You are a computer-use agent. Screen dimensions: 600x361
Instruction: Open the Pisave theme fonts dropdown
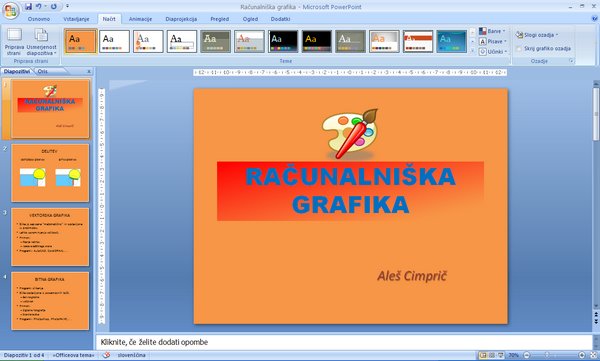[x=493, y=41]
